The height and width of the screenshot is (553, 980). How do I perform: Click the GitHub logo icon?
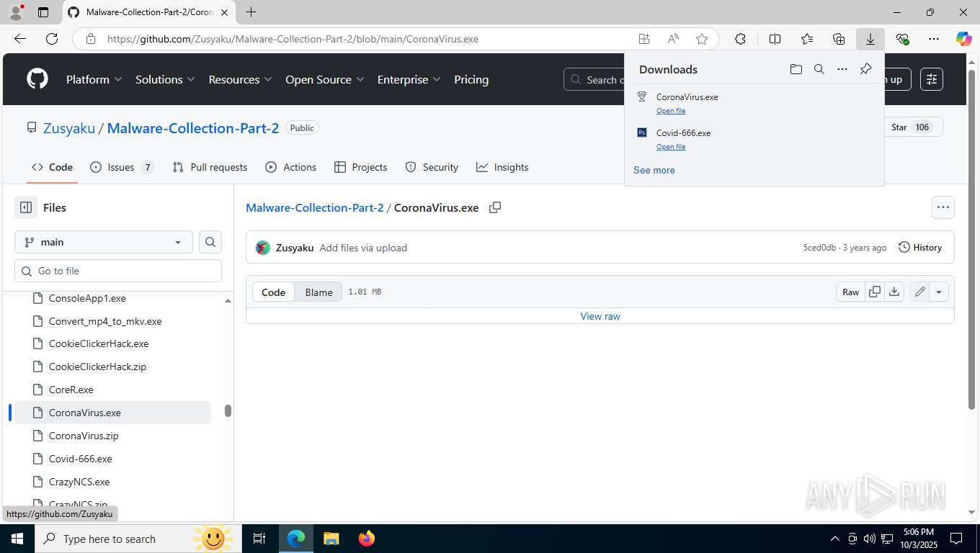pyautogui.click(x=37, y=79)
